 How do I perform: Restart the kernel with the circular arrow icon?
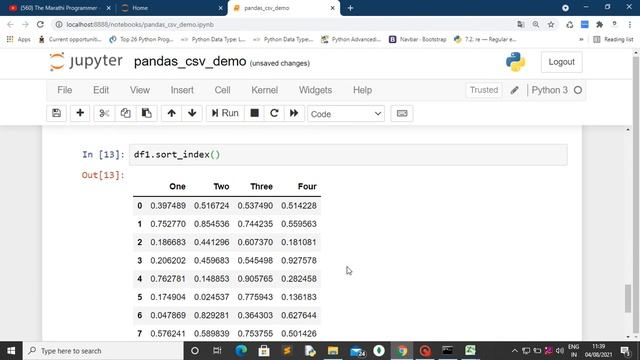pyautogui.click(x=274, y=113)
